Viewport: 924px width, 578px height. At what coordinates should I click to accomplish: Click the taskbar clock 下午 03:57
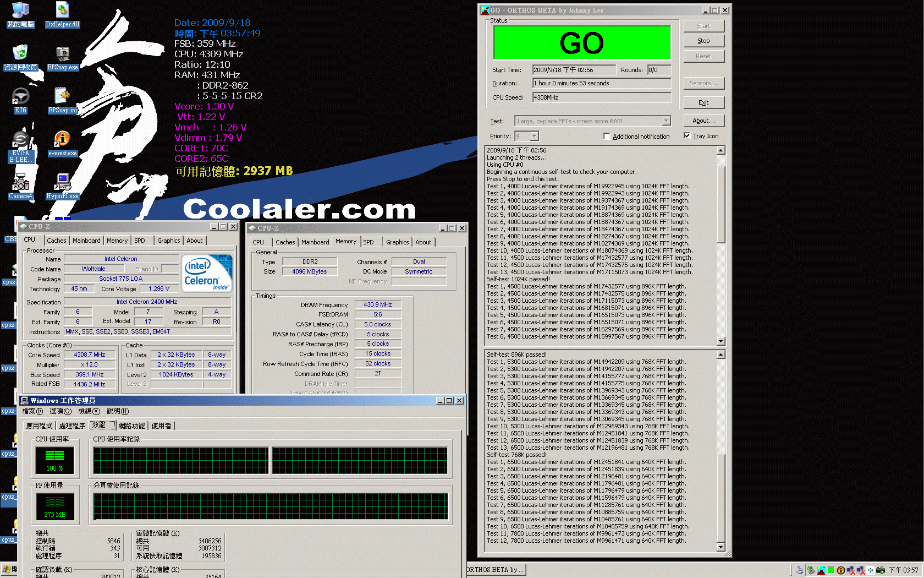pyautogui.click(x=903, y=570)
